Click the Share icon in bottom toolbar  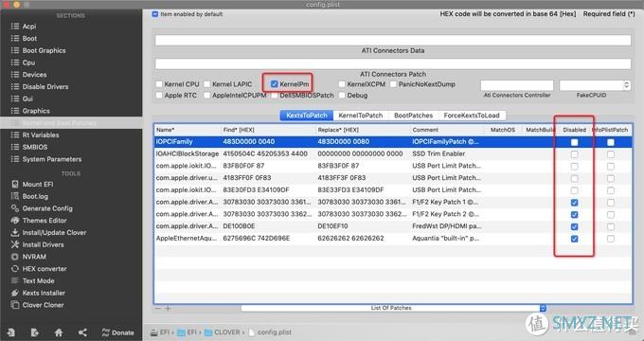[82, 332]
